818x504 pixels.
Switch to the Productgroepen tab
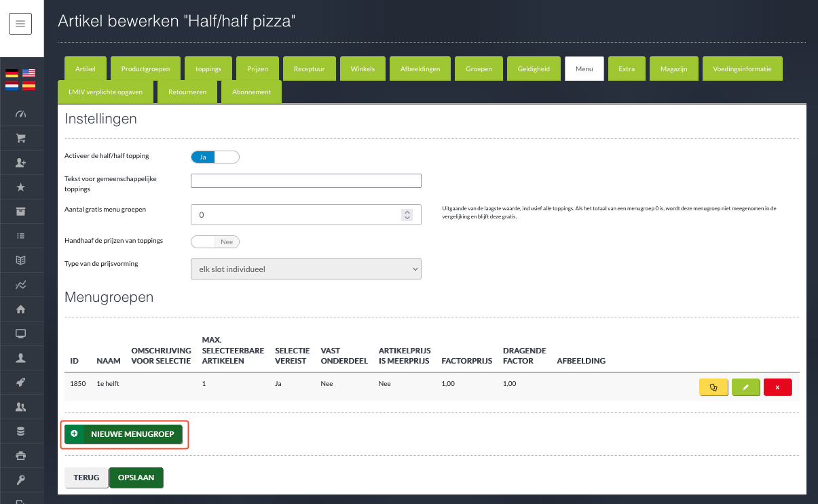tap(146, 69)
